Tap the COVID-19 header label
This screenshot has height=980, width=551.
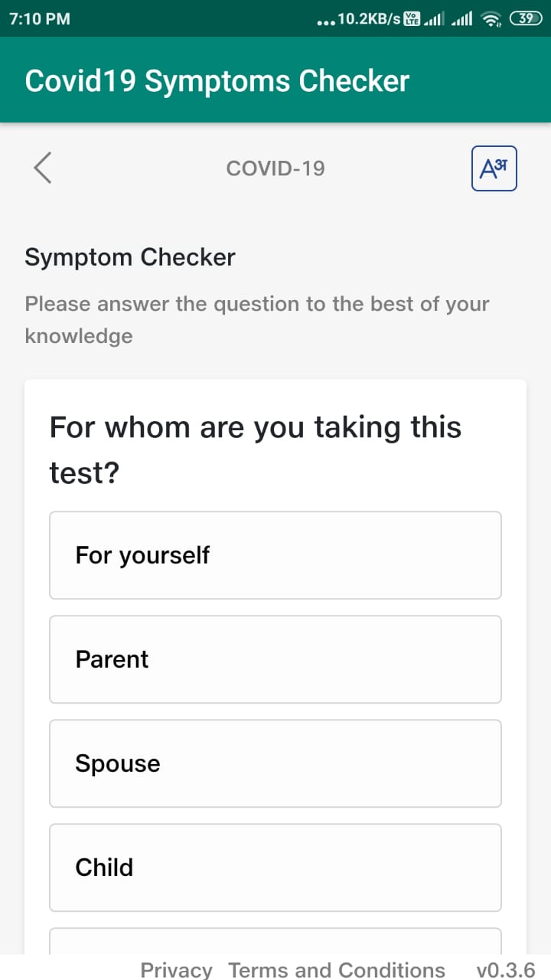pyautogui.click(x=275, y=168)
